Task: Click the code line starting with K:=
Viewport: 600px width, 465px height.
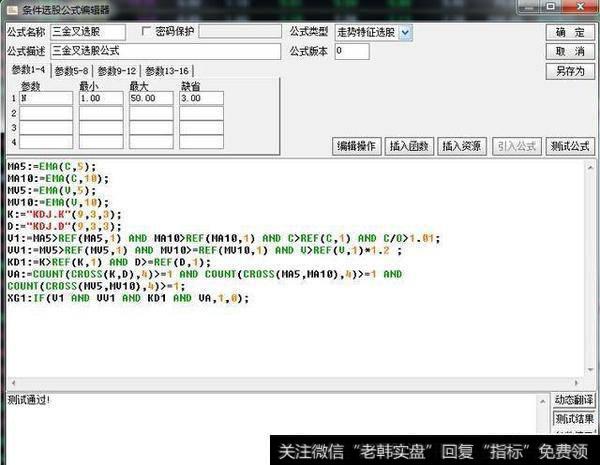Action: pos(64,214)
